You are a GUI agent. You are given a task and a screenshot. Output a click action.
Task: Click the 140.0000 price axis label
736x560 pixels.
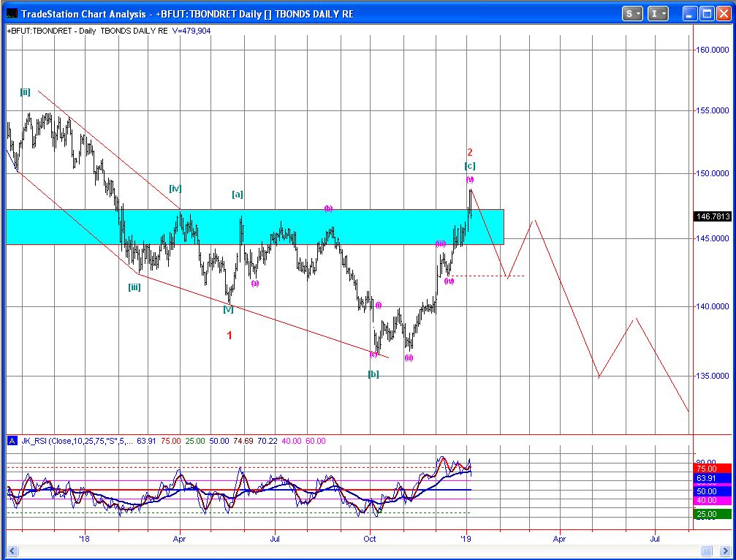(x=712, y=306)
